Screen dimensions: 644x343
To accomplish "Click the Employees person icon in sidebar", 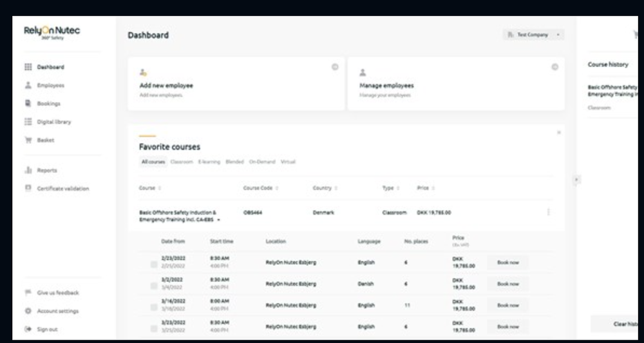I will (x=28, y=85).
